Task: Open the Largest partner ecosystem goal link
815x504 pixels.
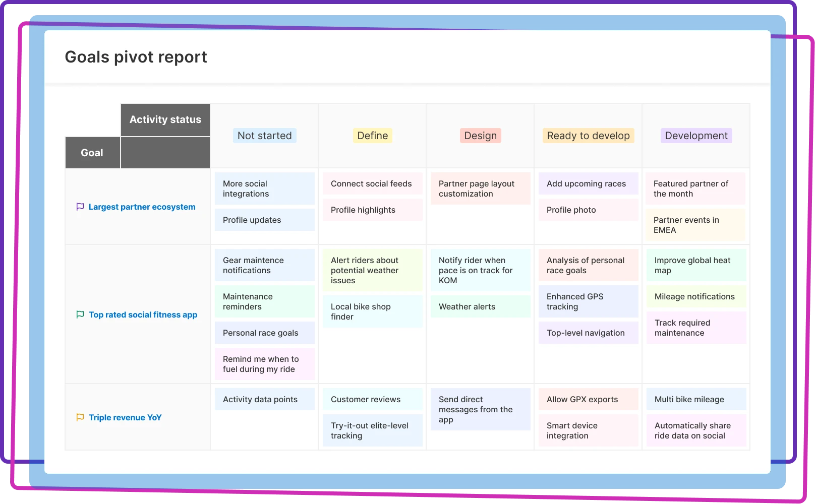Action: (142, 207)
